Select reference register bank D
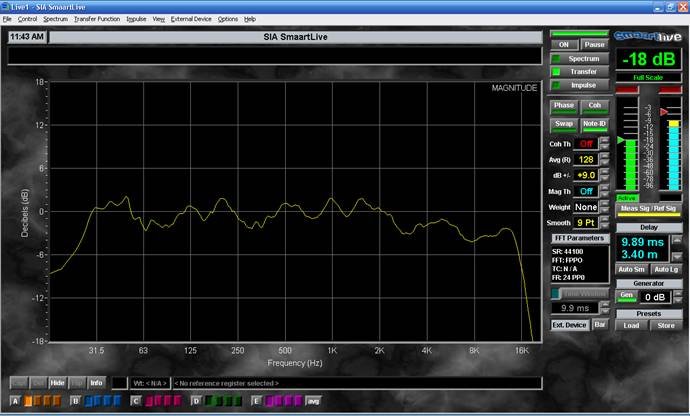The height and width of the screenshot is (416, 690). [197, 401]
